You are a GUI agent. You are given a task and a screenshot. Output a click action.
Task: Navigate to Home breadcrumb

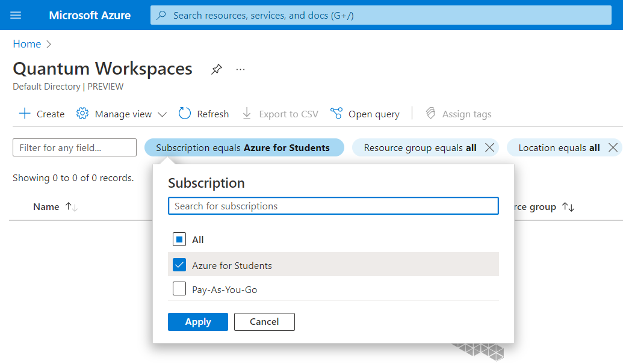tap(27, 44)
